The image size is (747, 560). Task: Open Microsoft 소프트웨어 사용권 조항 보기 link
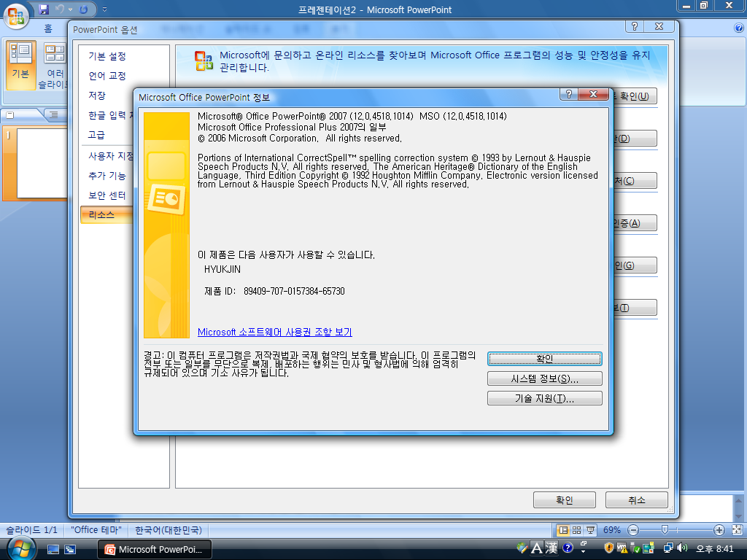[x=275, y=332]
